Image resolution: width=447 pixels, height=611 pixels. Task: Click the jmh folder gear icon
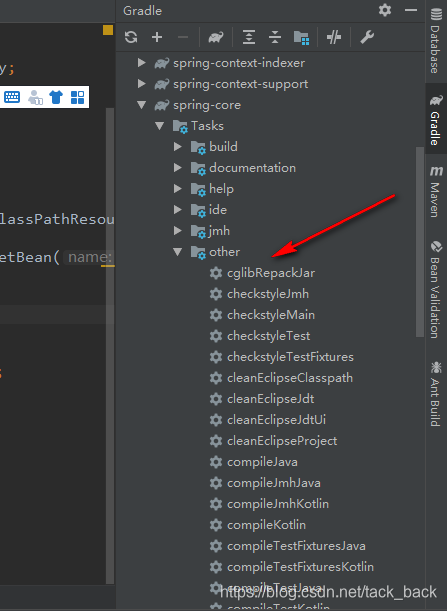pyautogui.click(x=198, y=231)
